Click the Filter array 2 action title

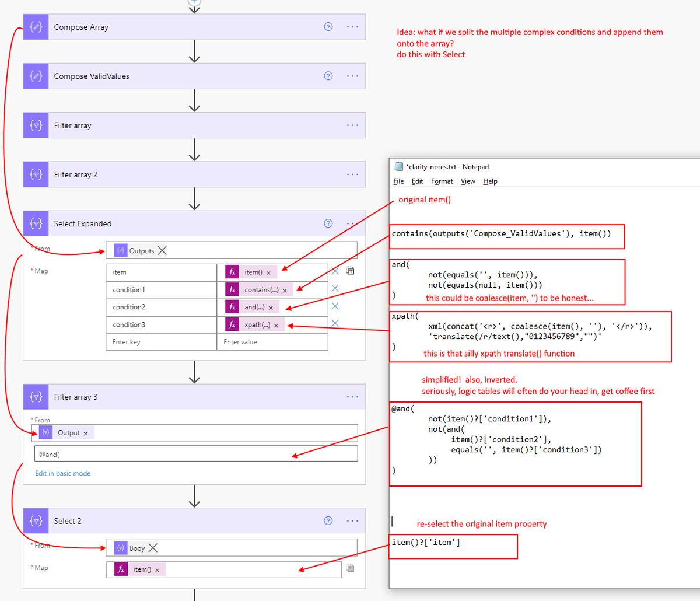(76, 174)
